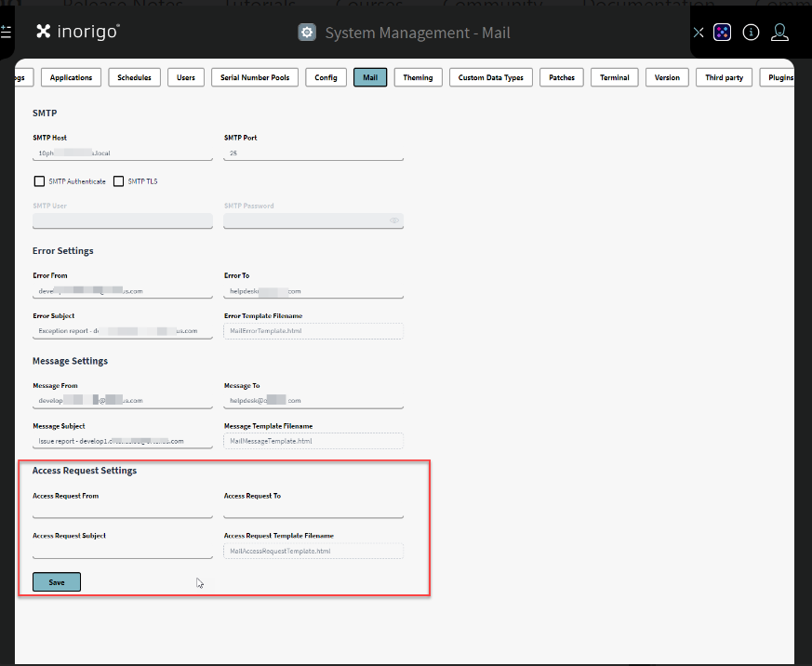Open the info circle icon

[x=752, y=33]
